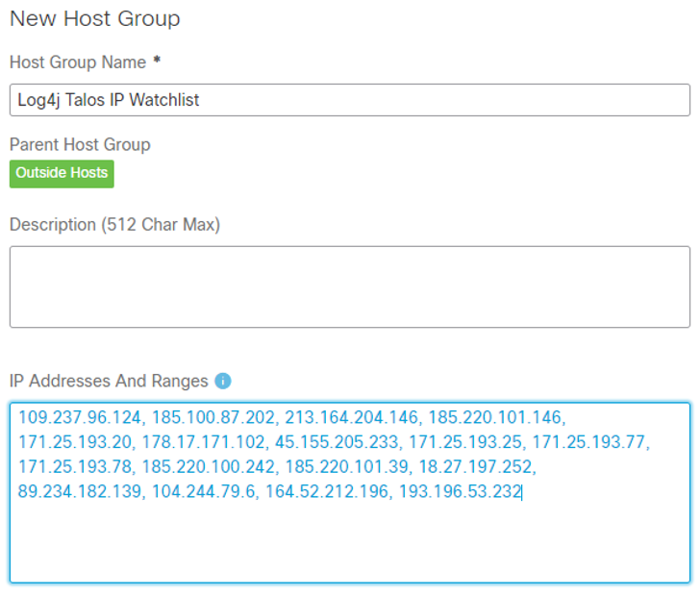700x596 pixels.
Task: Click the Host Group Name label
Action: pyautogui.click(x=78, y=62)
